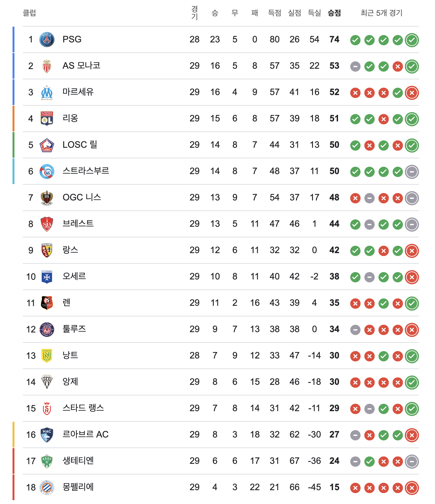Image resolution: width=435 pixels, height=504 pixels.
Task: Click the AS 모나코 club crest
Action: tap(47, 66)
